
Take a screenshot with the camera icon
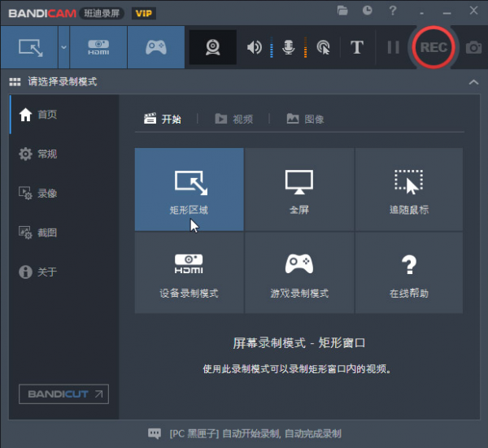pyautogui.click(x=473, y=47)
